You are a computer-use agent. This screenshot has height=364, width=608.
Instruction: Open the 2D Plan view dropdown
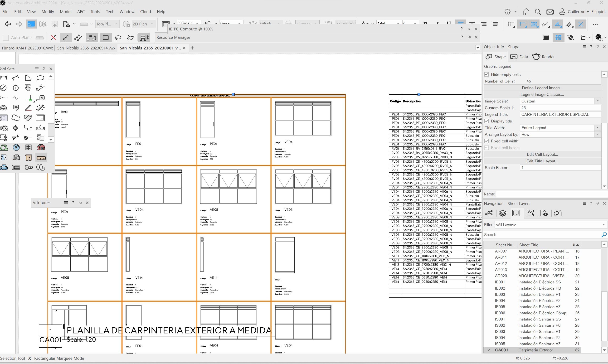click(152, 24)
